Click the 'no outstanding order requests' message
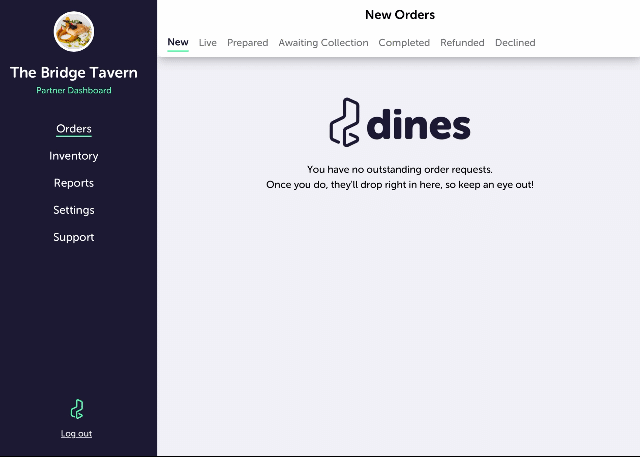Viewport: 640px width, 457px height. click(400, 169)
